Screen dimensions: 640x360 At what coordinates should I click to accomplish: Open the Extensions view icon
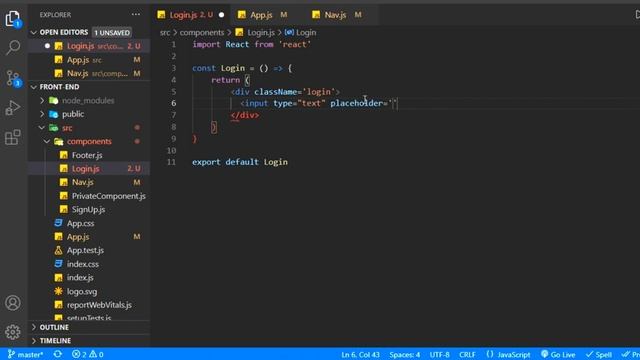(13, 137)
